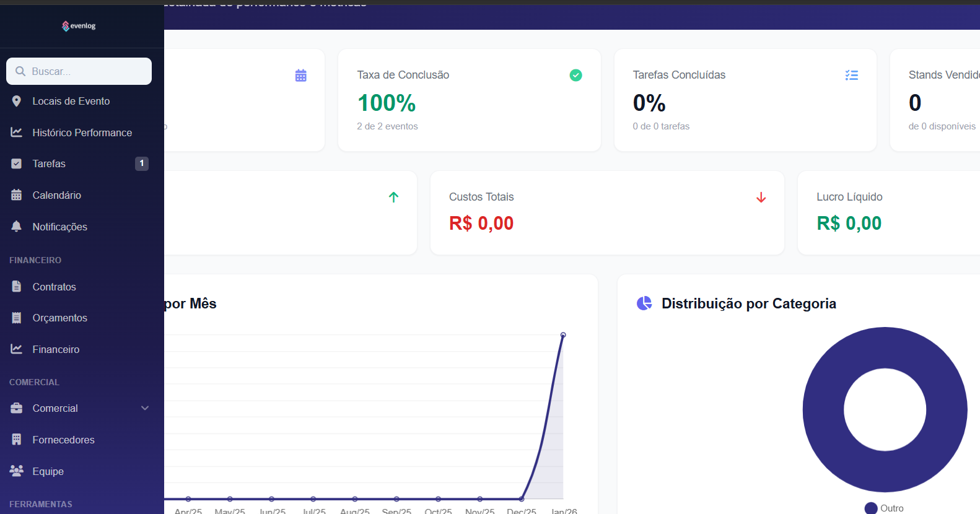This screenshot has height=514, width=980.
Task: Click the pie chart icon beside Distribuição por Categoria
Action: (644, 303)
